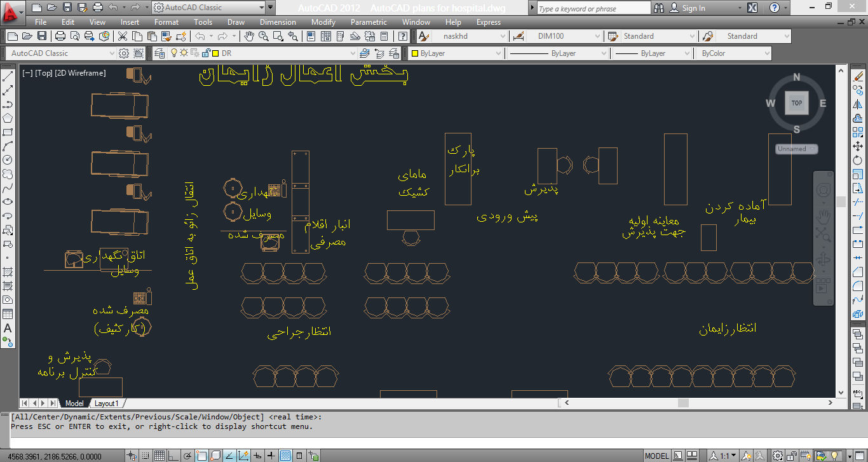Click the Plot (print) icon in standard toolbar
This screenshot has height=462, width=868.
60,36
